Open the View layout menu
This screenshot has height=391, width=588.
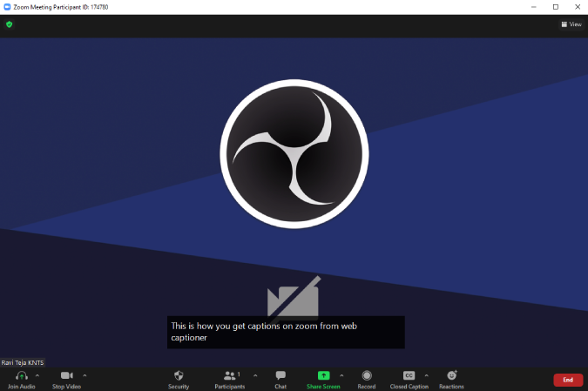(x=571, y=24)
